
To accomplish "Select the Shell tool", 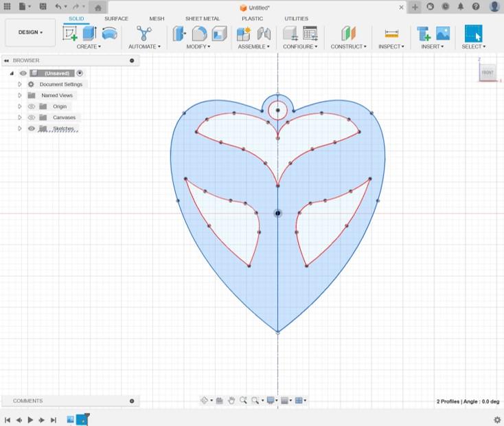I will click(x=220, y=34).
